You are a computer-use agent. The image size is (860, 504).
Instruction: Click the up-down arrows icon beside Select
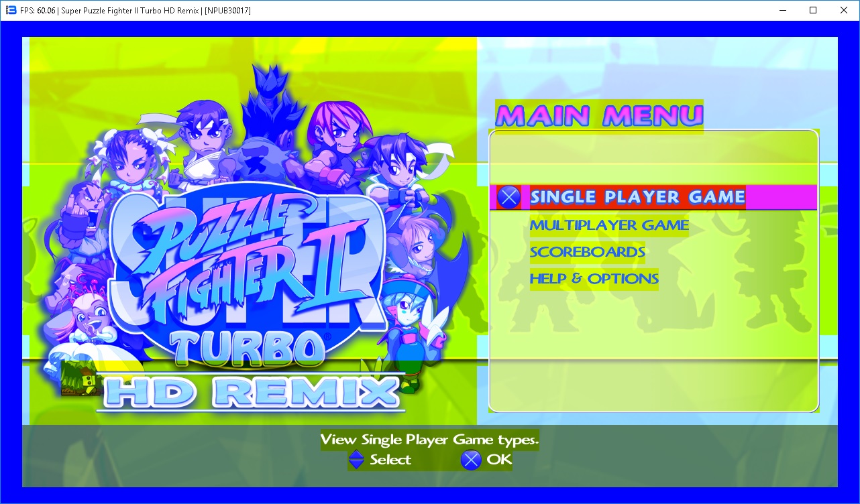357,460
